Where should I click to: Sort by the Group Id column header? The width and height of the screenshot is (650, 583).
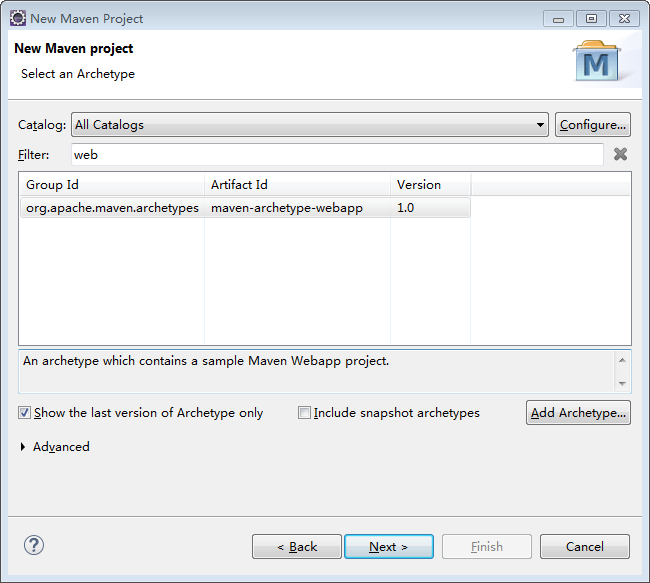[x=112, y=185]
